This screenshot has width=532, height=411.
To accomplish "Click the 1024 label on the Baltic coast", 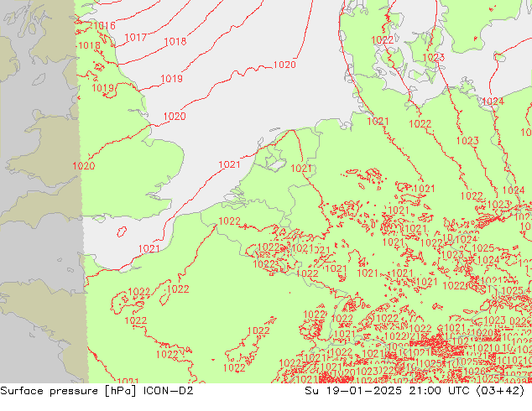I will (x=493, y=101).
